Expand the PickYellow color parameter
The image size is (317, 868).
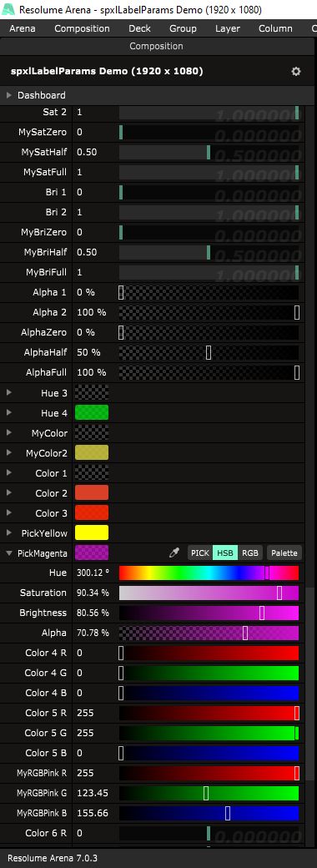pyautogui.click(x=9, y=532)
